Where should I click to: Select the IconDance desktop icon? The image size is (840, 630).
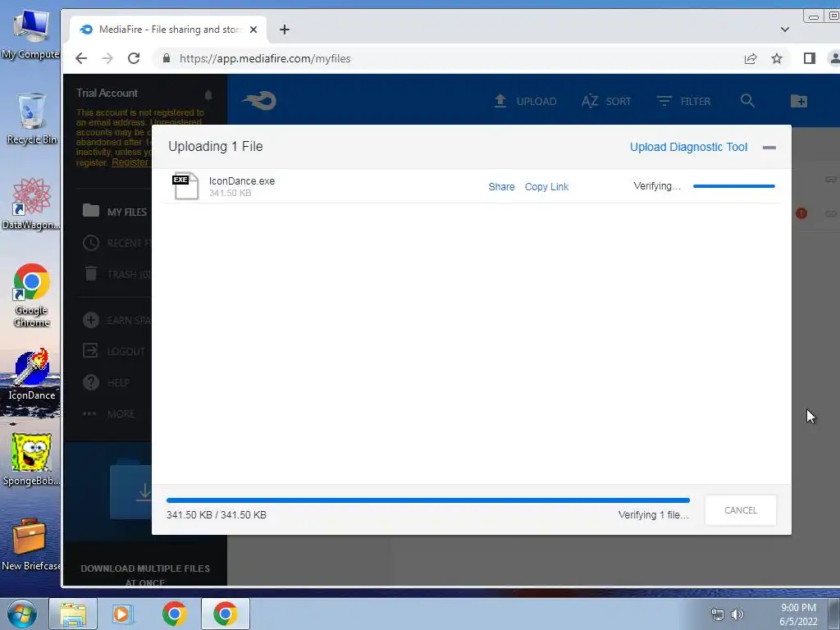pos(31,375)
